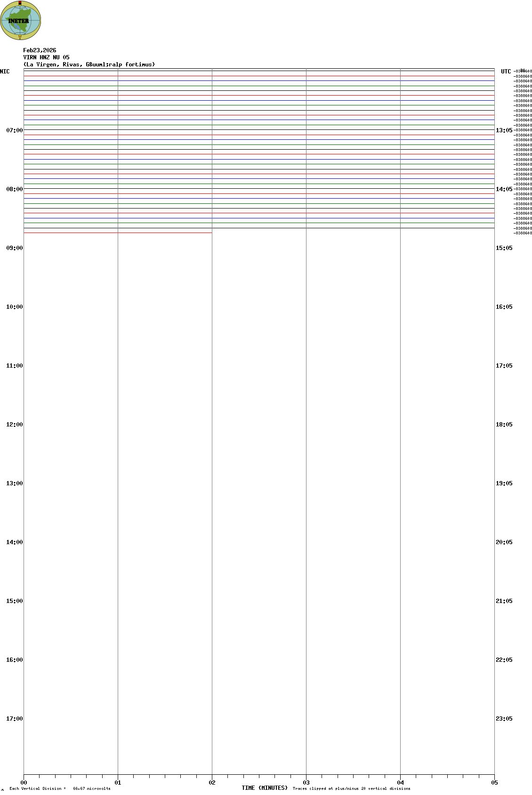Click the Traces clipped footnote text
Image resolution: width=532 pixels, height=795 pixels.
[351, 788]
